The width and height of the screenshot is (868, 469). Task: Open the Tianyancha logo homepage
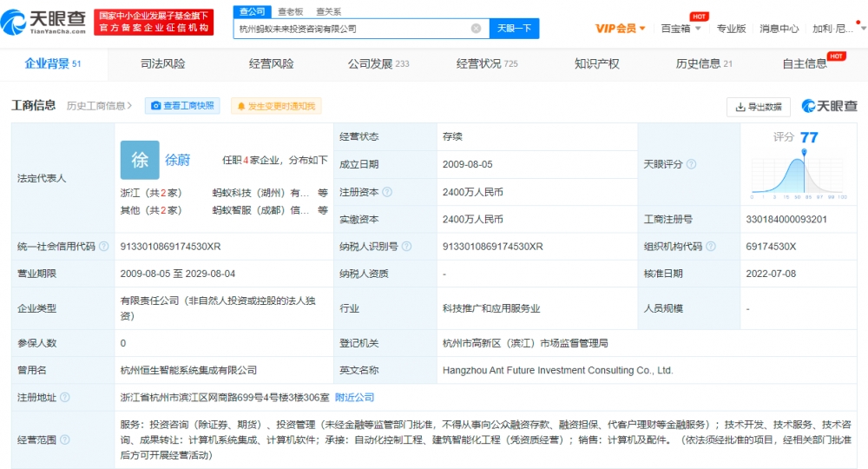coord(43,23)
